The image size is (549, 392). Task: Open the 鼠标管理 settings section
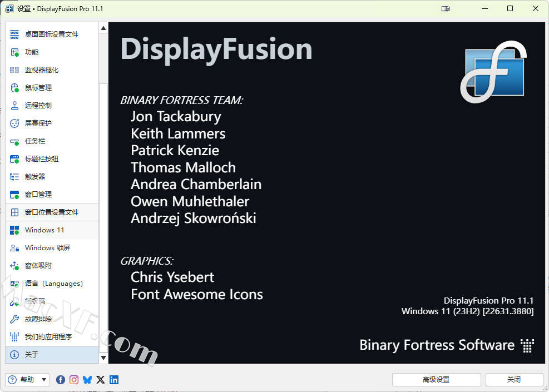click(38, 88)
